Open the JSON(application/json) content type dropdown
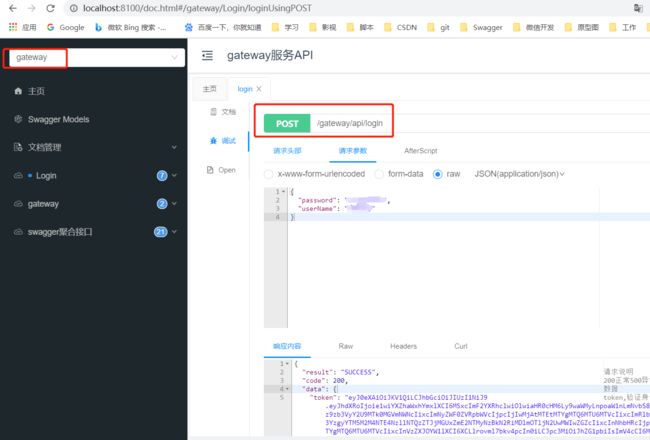 519,174
